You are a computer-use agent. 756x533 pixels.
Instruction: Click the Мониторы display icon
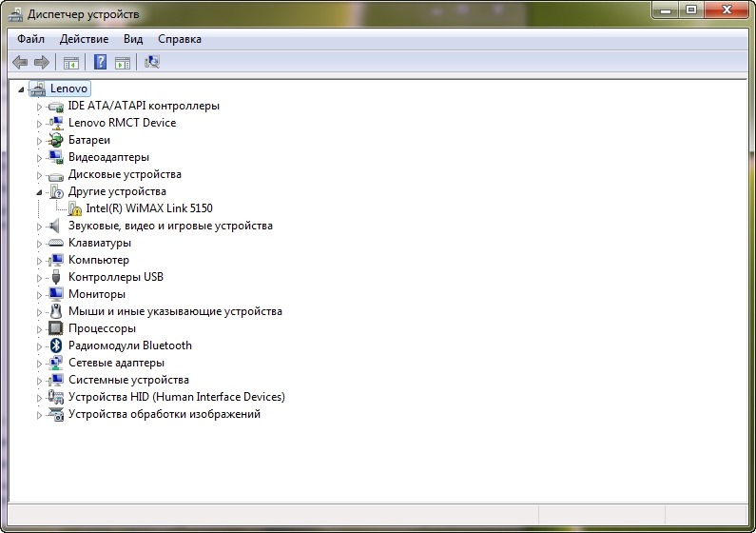coord(56,294)
